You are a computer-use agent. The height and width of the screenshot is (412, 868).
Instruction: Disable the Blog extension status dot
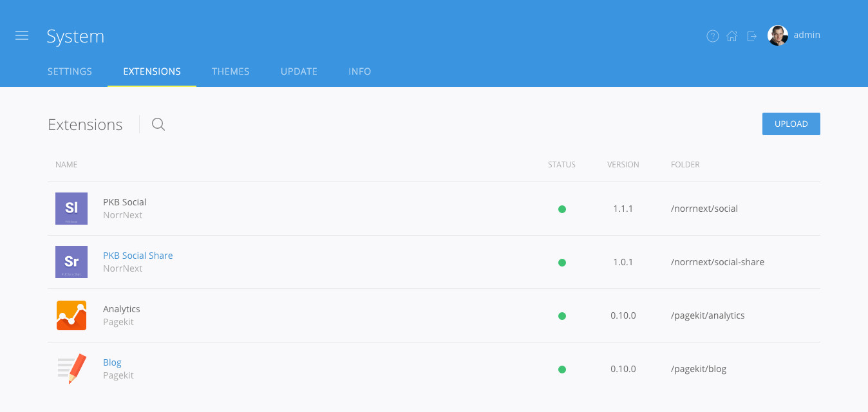click(562, 369)
